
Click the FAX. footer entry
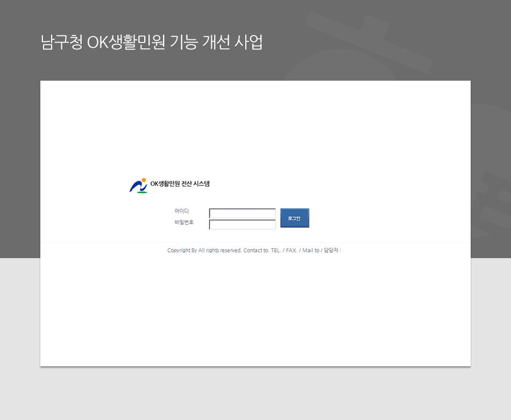point(292,251)
